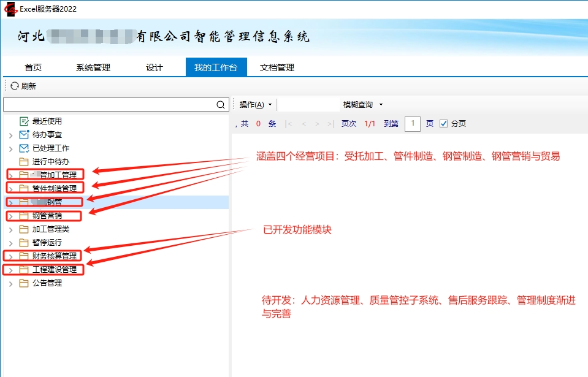This screenshot has height=377, width=588.
Task: Toggle the 分页 checkbox
Action: 444,124
